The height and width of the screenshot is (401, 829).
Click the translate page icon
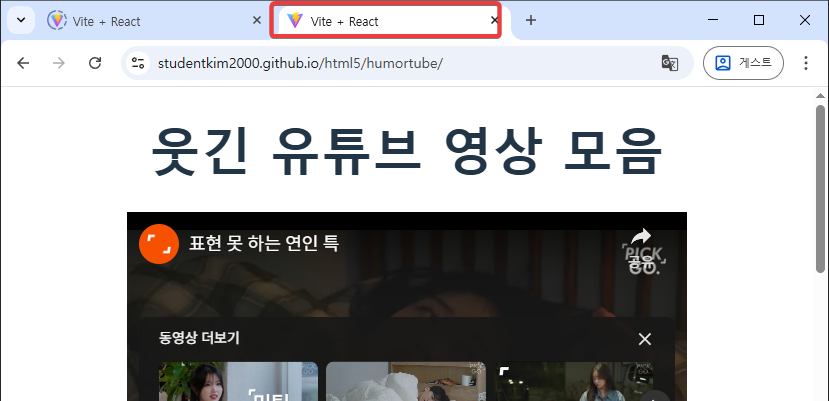pos(670,63)
